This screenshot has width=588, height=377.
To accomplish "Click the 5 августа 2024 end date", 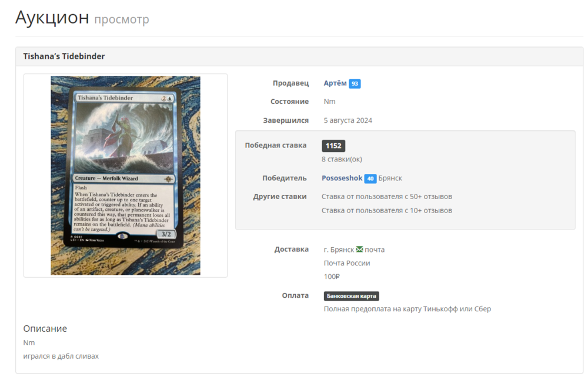I will pos(348,120).
